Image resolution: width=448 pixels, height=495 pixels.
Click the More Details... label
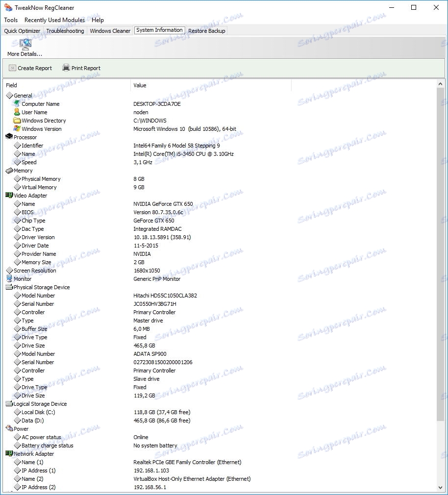25,54
